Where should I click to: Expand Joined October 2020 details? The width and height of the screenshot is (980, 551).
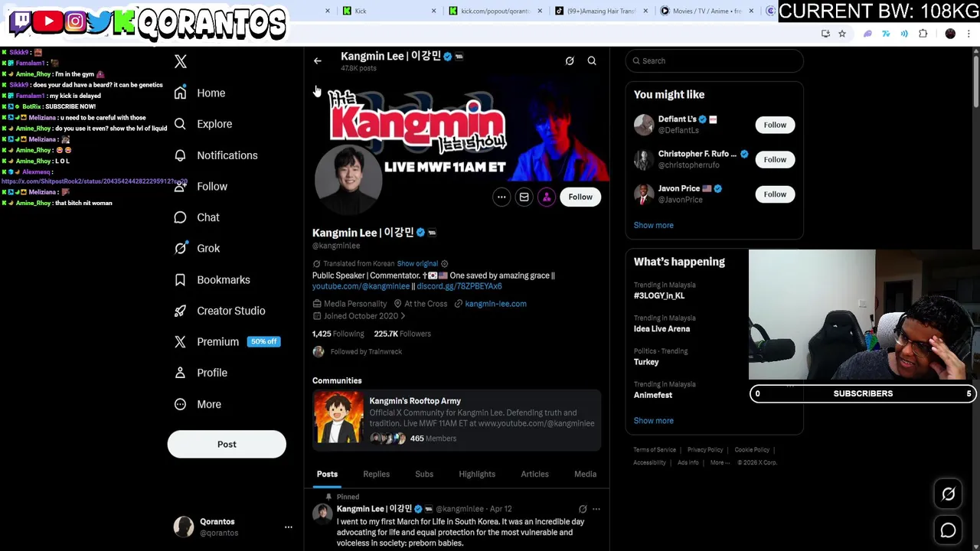pos(360,316)
